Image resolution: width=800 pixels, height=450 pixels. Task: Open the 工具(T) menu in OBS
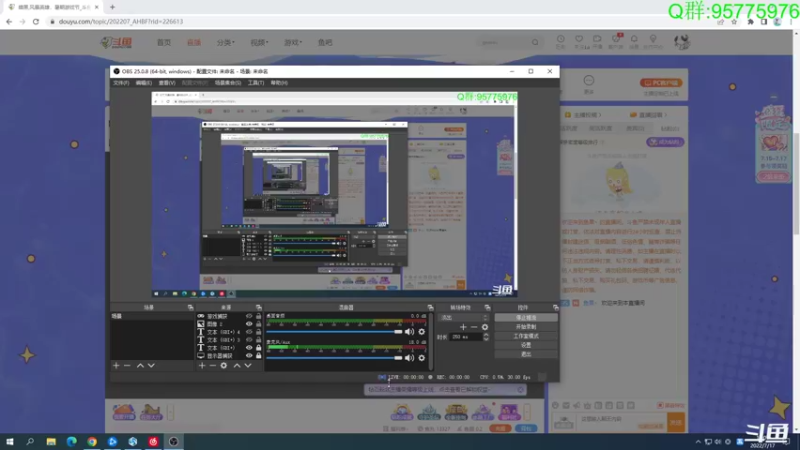pyautogui.click(x=256, y=83)
